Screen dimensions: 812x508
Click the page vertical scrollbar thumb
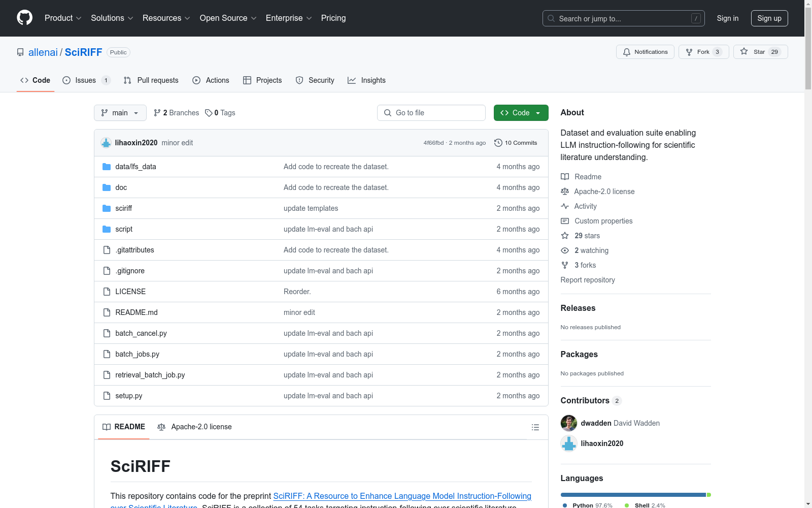[808, 48]
